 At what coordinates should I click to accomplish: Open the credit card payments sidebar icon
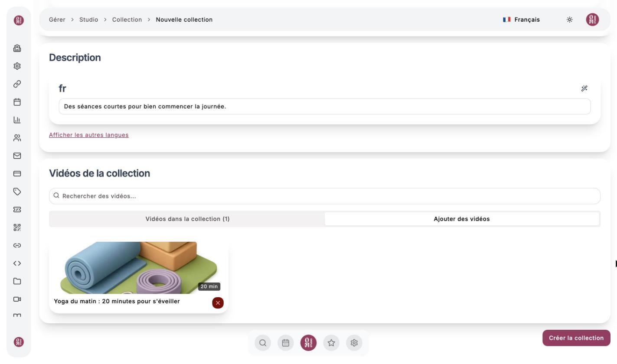[x=17, y=174]
